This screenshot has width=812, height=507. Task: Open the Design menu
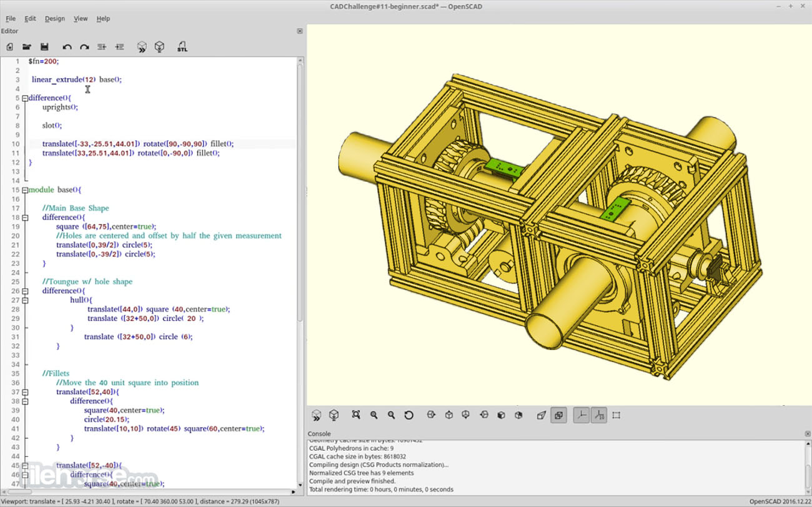[x=54, y=18]
